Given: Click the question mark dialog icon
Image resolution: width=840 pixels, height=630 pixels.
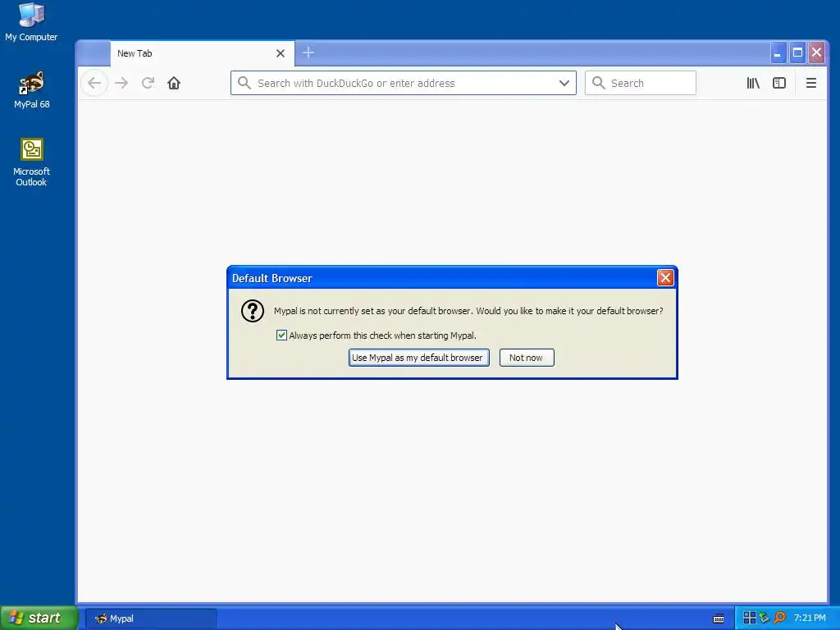Looking at the screenshot, I should 253,311.
